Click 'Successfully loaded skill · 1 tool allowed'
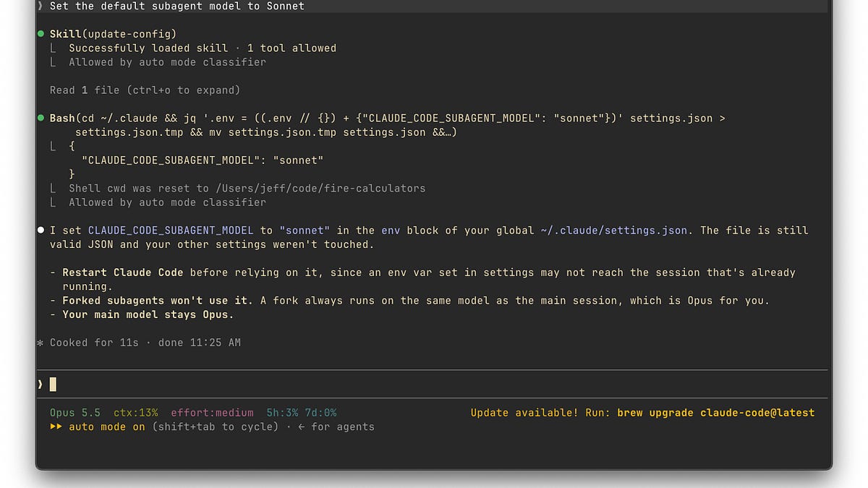The width and height of the screenshot is (868, 488). pyautogui.click(x=203, y=48)
